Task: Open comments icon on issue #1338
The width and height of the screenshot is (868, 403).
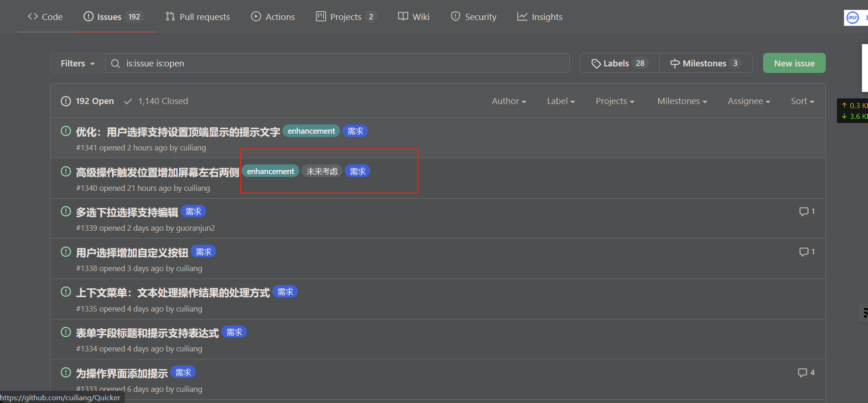Action: pyautogui.click(x=807, y=252)
